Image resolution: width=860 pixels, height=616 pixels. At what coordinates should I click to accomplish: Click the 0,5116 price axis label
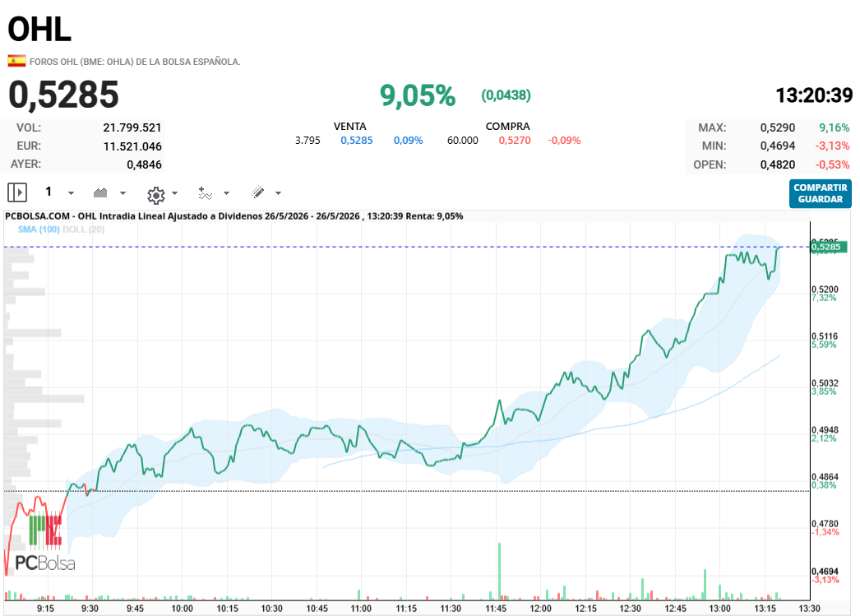point(825,336)
